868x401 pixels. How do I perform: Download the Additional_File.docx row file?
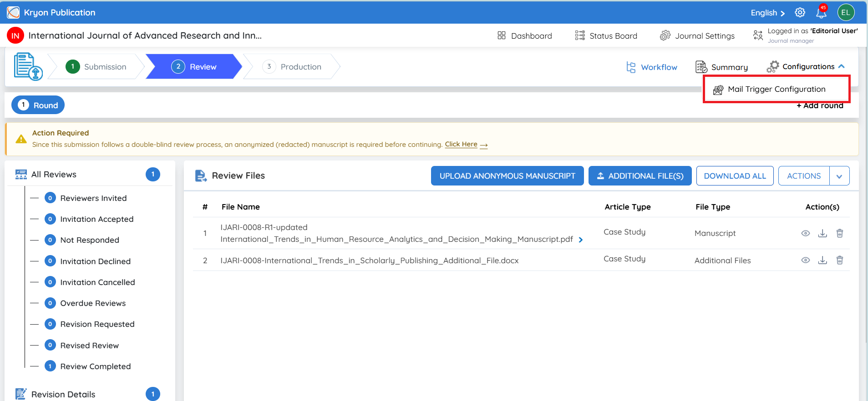pyautogui.click(x=822, y=260)
